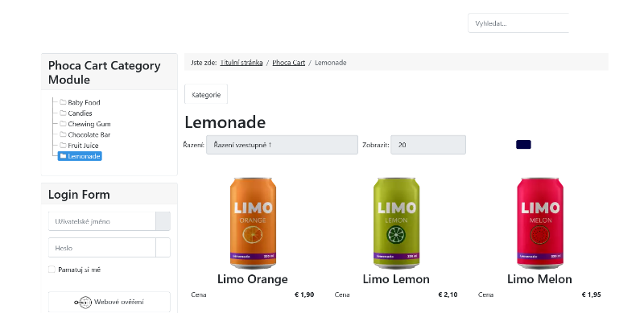Click the Fruit Juice folder icon

coord(63,145)
